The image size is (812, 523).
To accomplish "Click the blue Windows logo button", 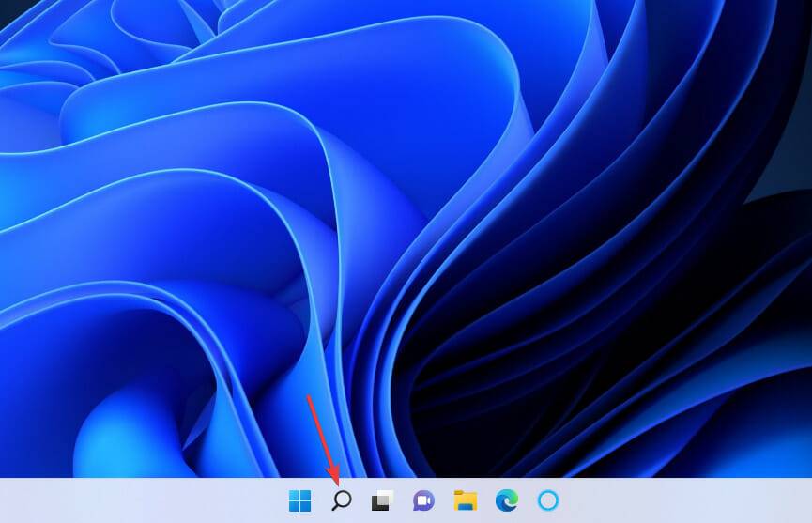I will (x=300, y=500).
